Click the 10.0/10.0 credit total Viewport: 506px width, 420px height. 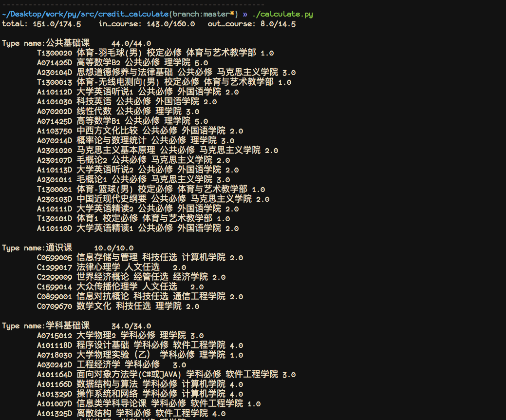(x=114, y=248)
